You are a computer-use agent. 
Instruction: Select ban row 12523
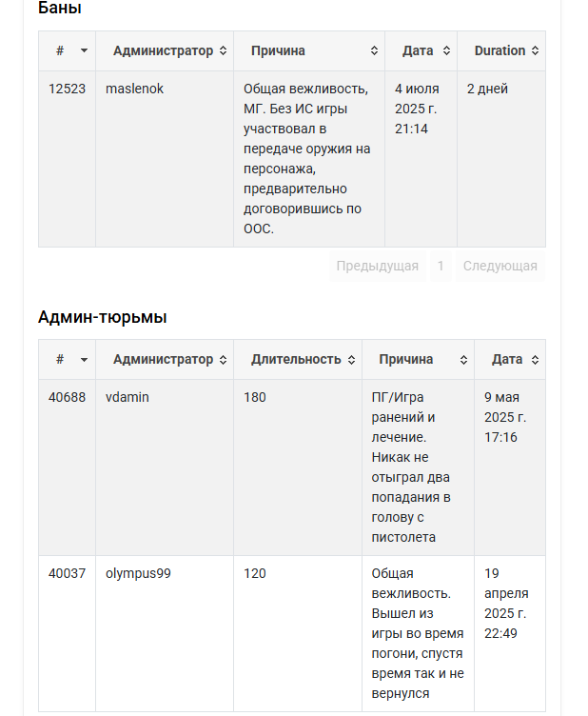(x=292, y=159)
